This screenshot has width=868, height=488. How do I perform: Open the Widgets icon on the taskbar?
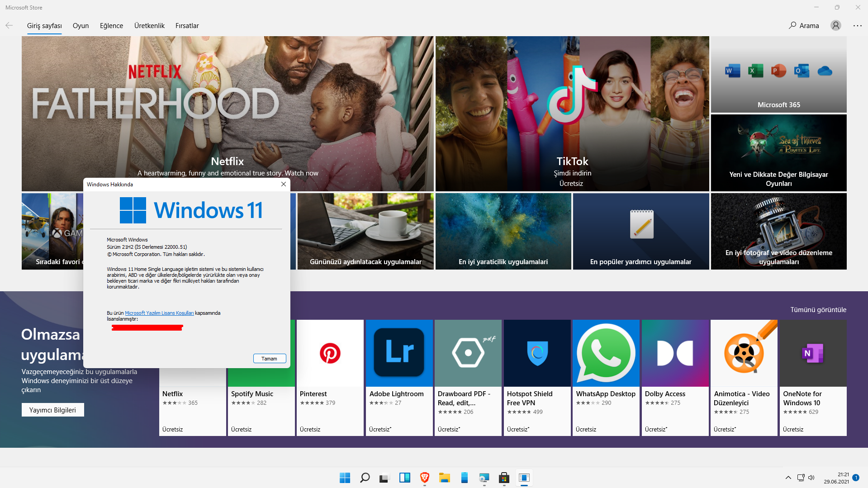tap(404, 478)
